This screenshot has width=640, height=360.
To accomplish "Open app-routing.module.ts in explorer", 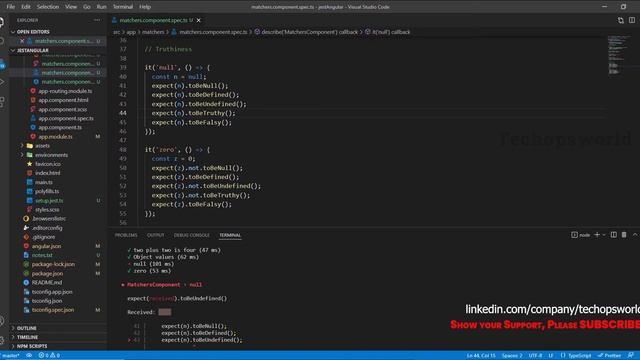I will point(65,91).
